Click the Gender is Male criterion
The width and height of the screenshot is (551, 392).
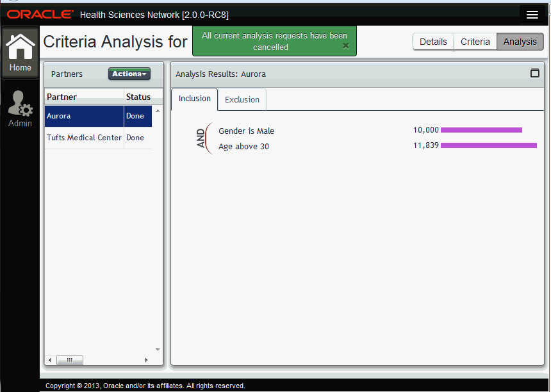(x=246, y=131)
